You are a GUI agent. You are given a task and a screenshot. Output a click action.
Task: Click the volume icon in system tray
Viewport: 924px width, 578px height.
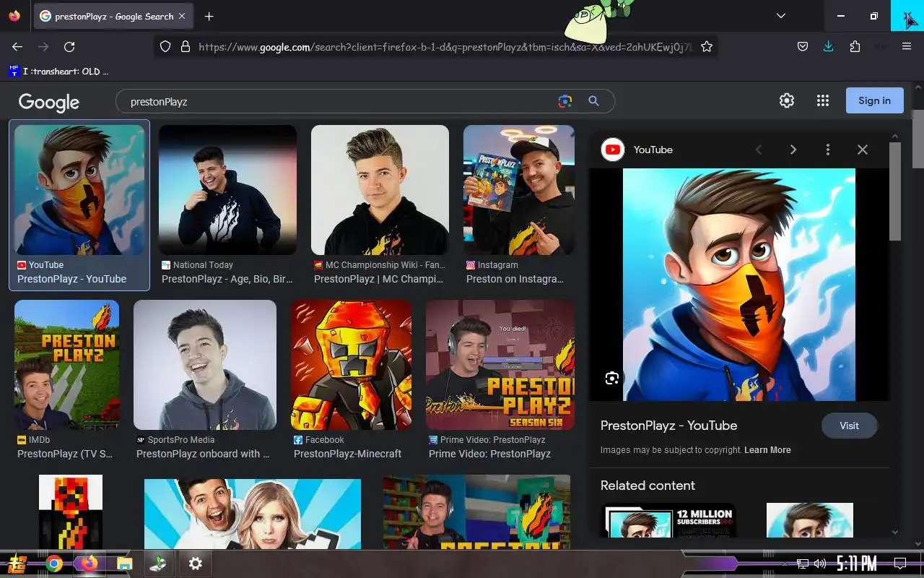820,564
